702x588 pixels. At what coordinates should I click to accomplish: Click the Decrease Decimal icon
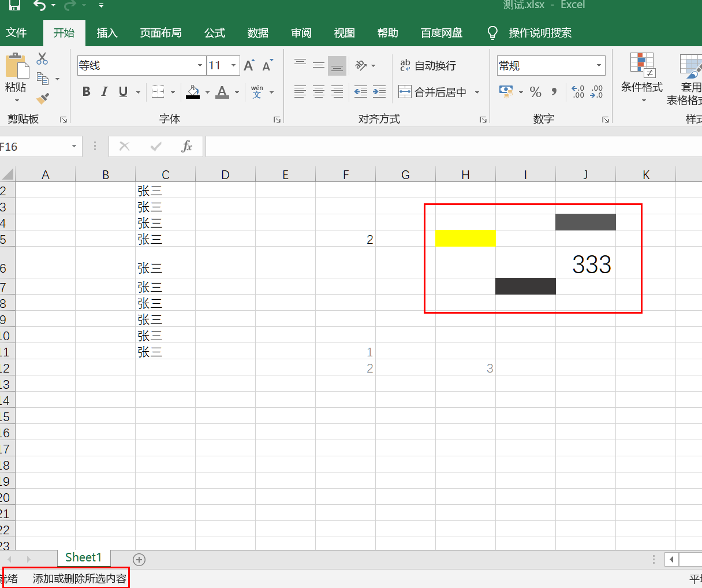point(596,92)
